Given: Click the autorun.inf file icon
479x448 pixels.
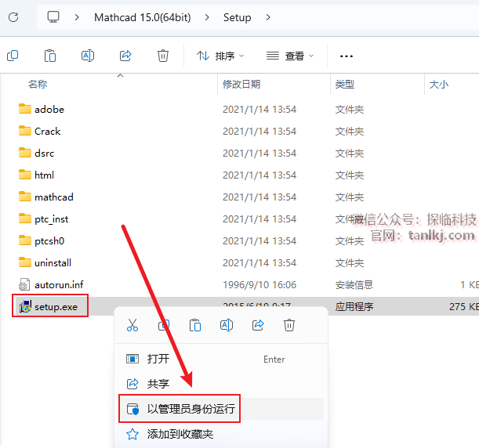Looking at the screenshot, I should (x=24, y=284).
